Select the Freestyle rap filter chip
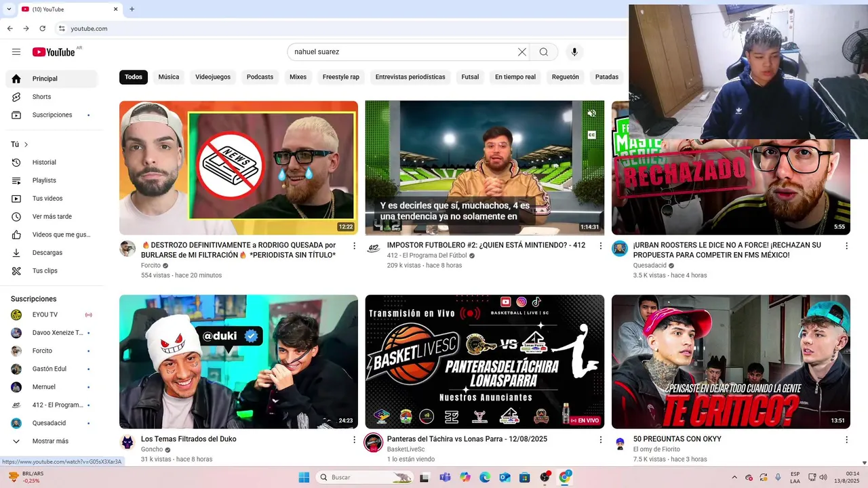This screenshot has width=868, height=488. point(341,77)
